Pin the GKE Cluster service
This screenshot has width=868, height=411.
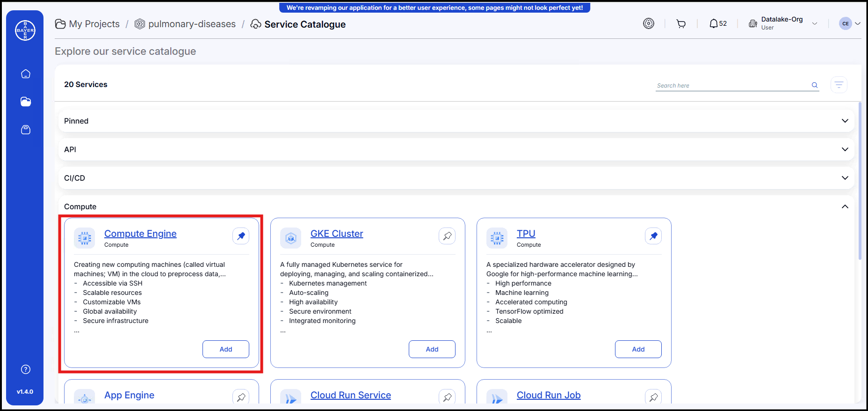point(447,236)
